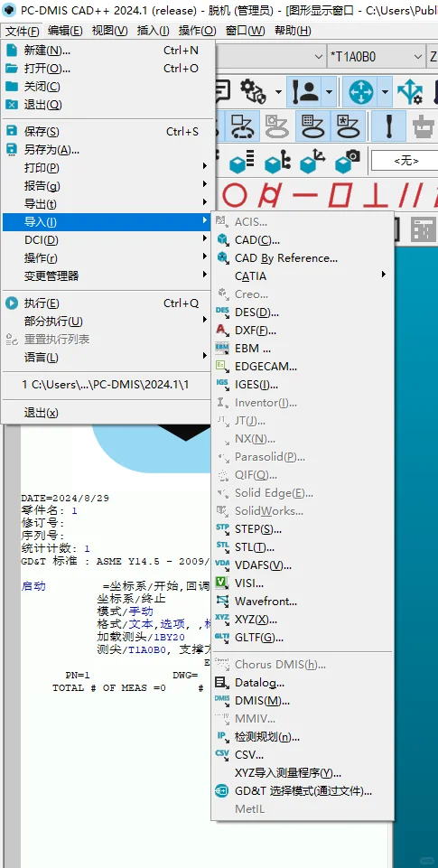Click the gear-and-shield settings toolbar icon
This screenshot has width=438, height=868.
[x=253, y=91]
